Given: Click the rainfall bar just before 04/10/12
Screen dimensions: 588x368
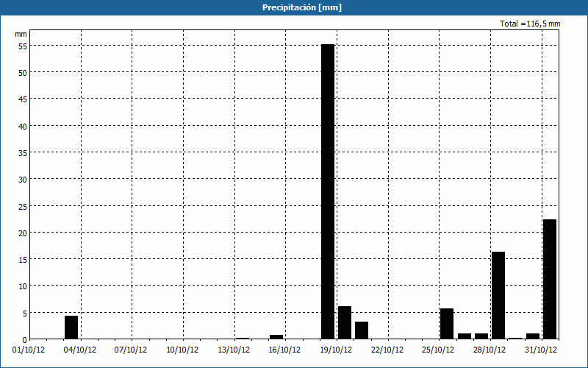Looking at the screenshot, I should (71, 328).
